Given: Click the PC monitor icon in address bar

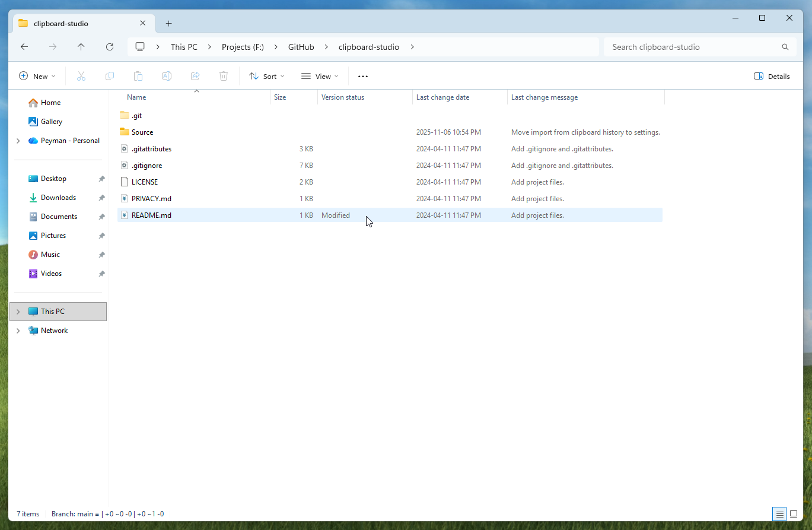Looking at the screenshot, I should [x=140, y=47].
